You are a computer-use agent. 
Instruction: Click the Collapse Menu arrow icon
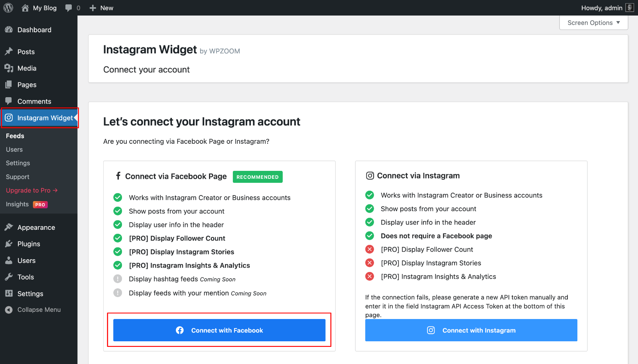pos(9,310)
